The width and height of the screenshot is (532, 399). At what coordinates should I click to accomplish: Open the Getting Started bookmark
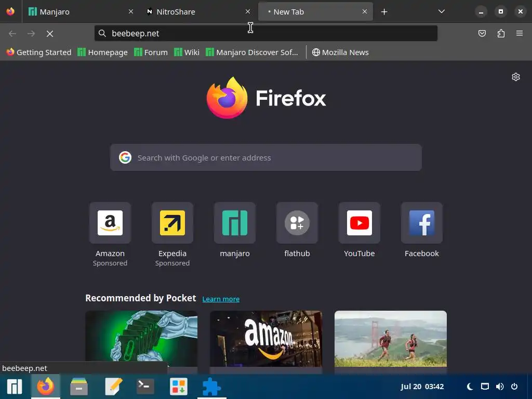(39, 52)
